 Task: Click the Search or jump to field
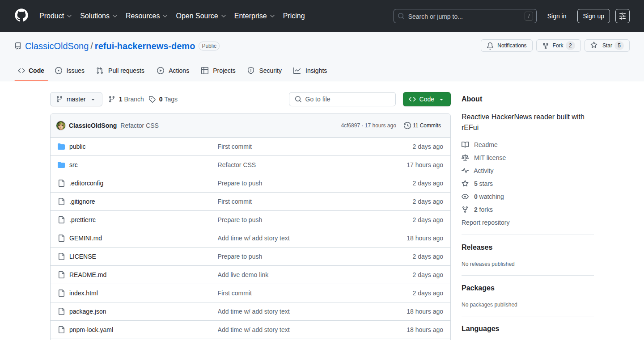pos(465,16)
